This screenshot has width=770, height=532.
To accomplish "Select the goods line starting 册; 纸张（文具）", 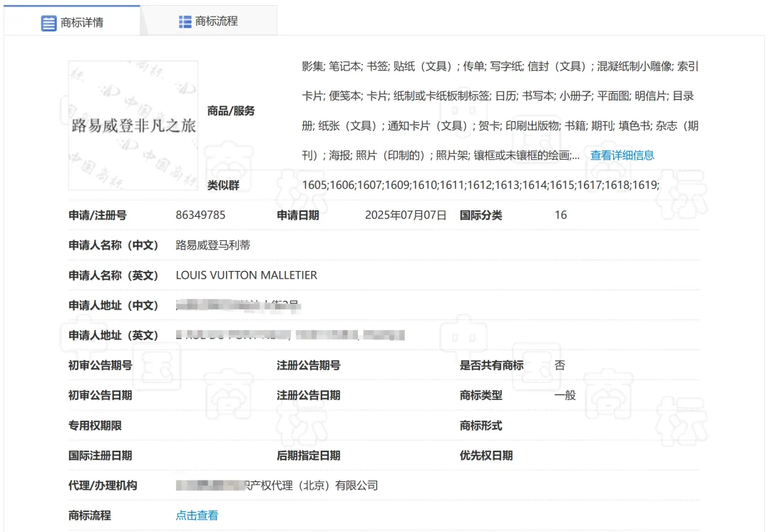I will (500, 126).
